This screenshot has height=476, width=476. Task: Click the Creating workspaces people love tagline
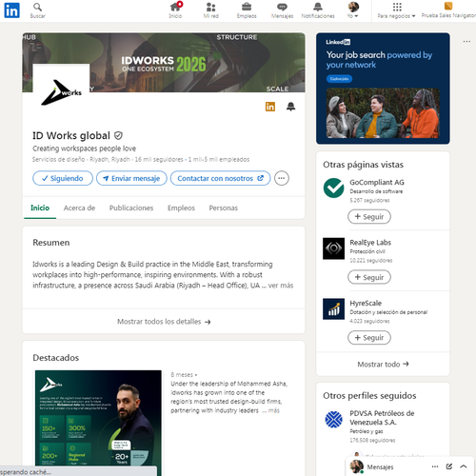(x=84, y=149)
